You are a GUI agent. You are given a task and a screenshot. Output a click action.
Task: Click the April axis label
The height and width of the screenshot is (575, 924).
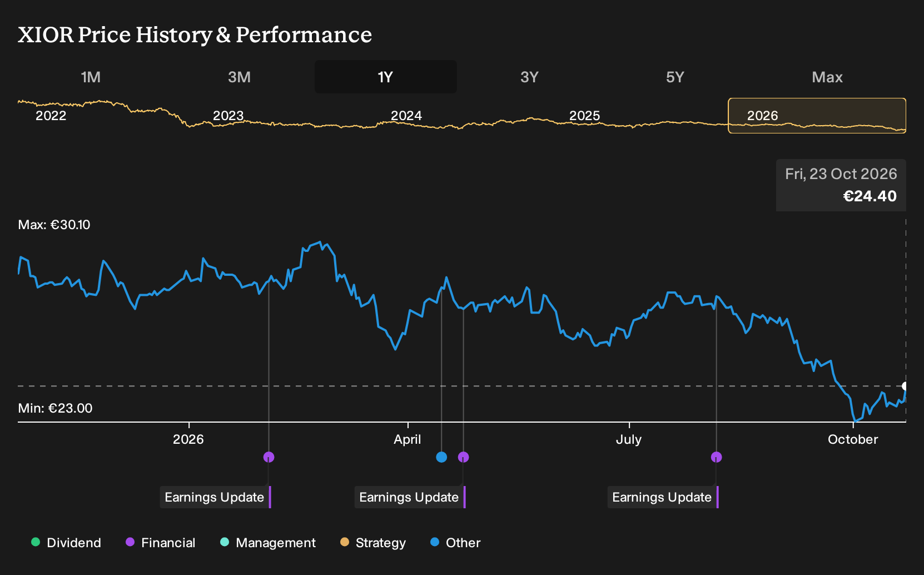click(408, 439)
